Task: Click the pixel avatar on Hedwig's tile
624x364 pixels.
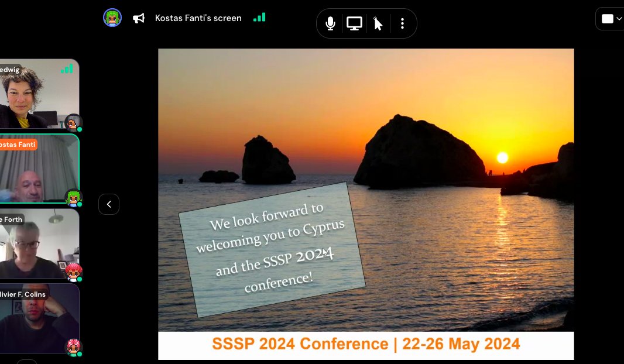Action: (73, 123)
